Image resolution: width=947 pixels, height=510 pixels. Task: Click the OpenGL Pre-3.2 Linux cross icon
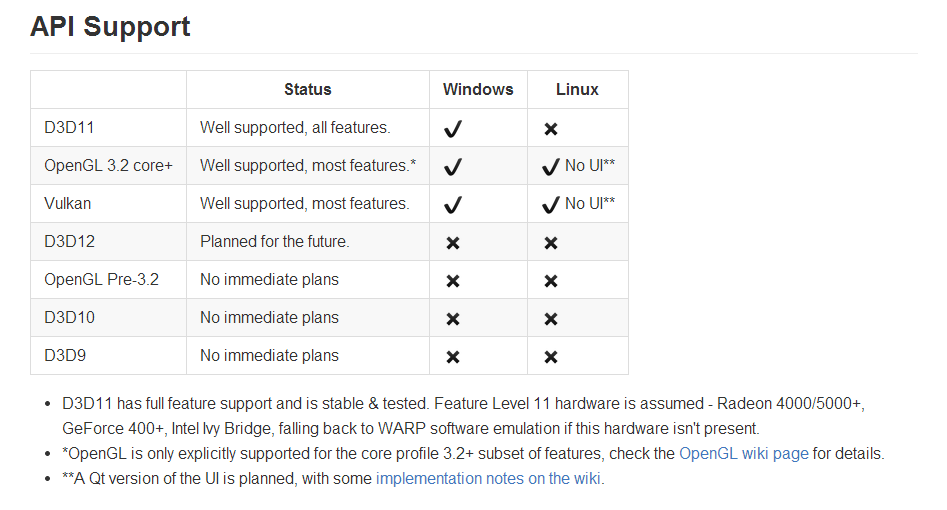pyautogui.click(x=551, y=281)
